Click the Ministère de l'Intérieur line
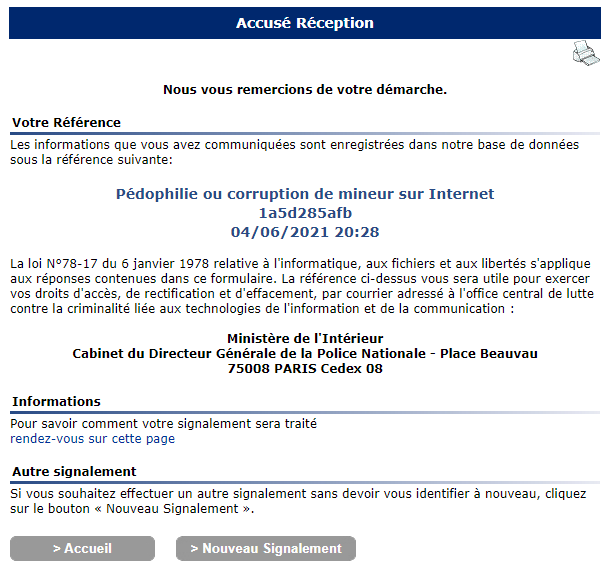 pyautogui.click(x=305, y=338)
